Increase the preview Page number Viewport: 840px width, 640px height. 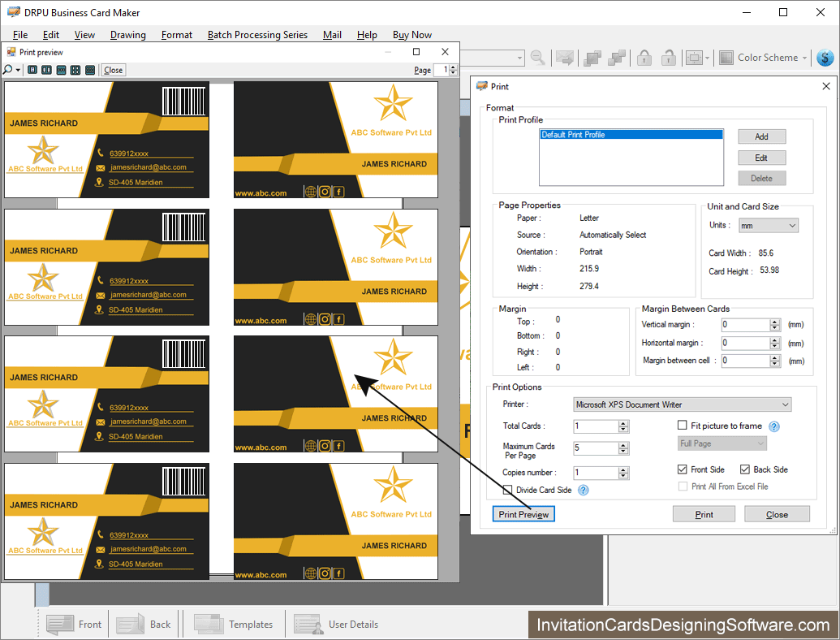pyautogui.click(x=453, y=67)
